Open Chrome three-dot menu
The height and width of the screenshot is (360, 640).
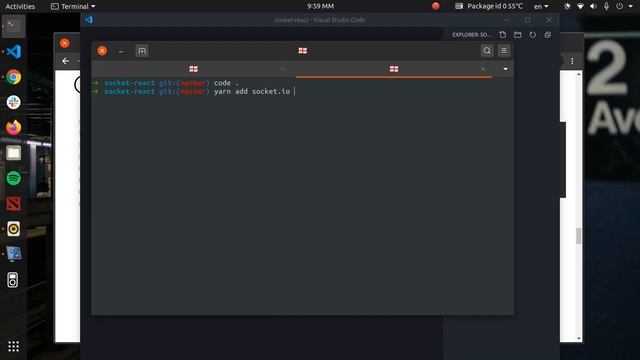pos(572,61)
